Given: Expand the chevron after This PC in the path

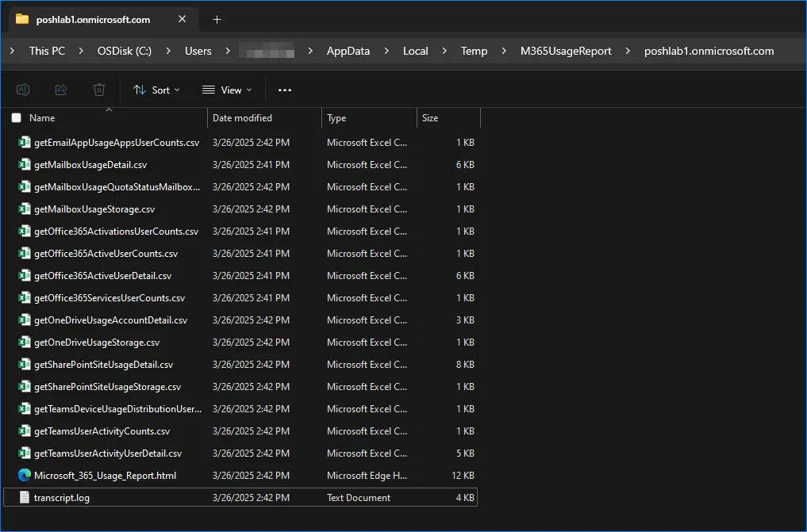Looking at the screenshot, I should [81, 51].
